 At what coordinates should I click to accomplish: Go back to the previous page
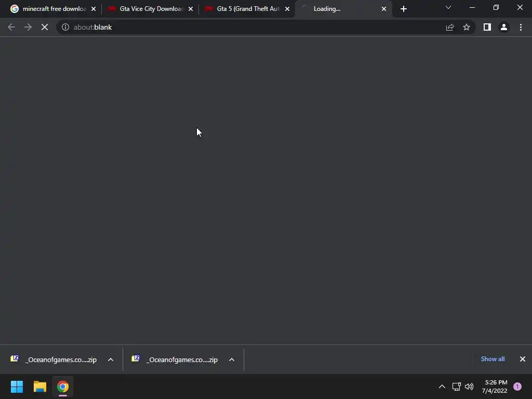[11, 27]
